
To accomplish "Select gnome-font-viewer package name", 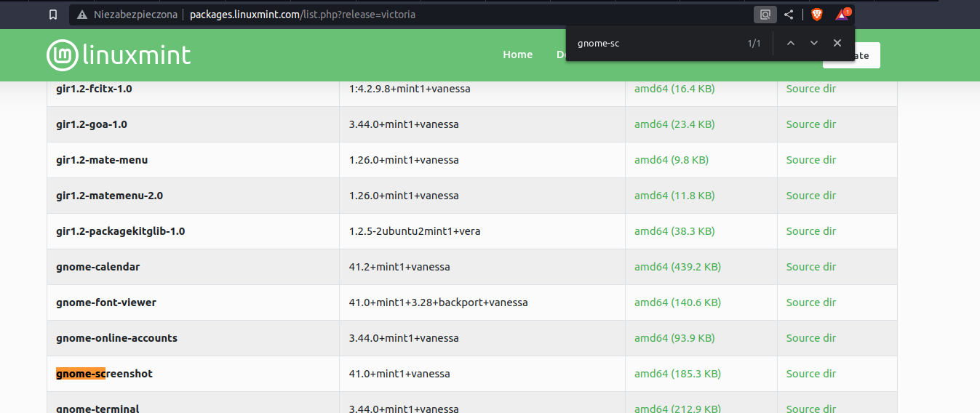I will pyautogui.click(x=106, y=302).
